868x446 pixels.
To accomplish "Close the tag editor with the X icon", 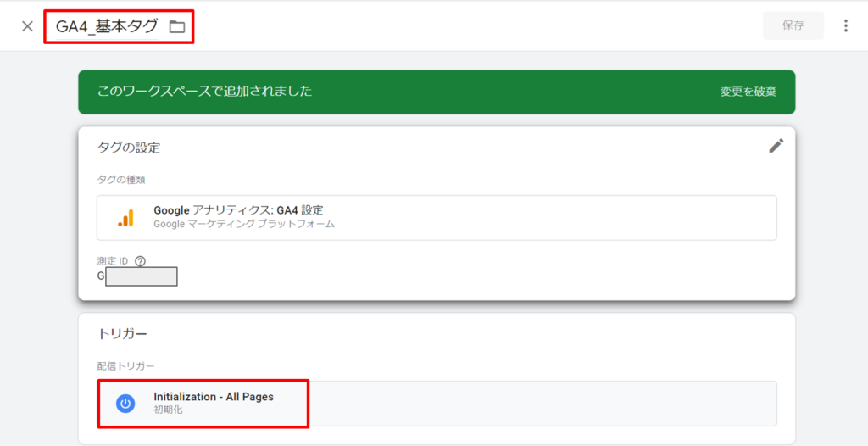I will [x=27, y=26].
